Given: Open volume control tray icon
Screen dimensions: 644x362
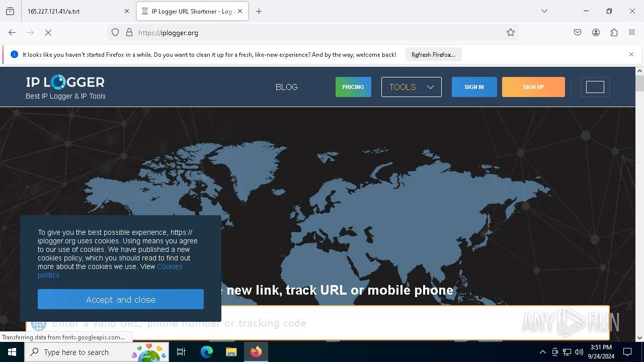Looking at the screenshot, I should coord(579,352).
